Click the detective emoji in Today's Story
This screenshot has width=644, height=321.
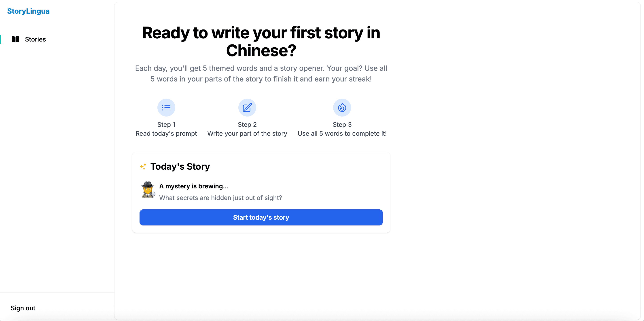tap(148, 190)
